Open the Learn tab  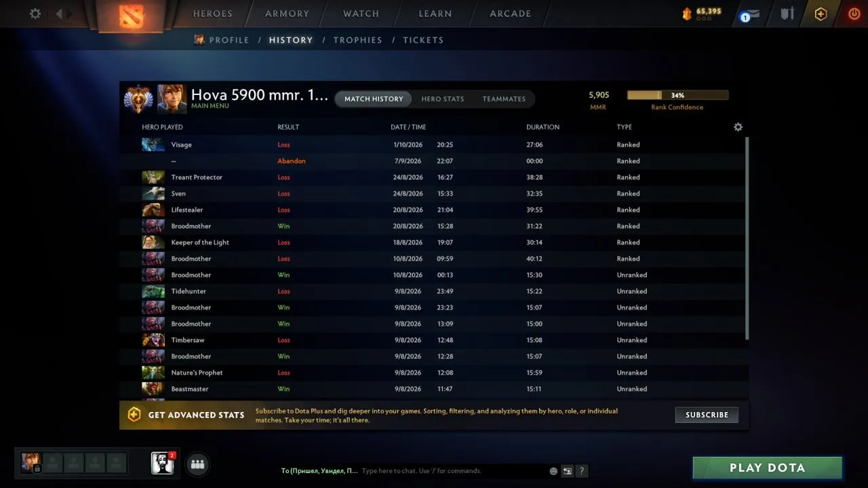(x=435, y=14)
